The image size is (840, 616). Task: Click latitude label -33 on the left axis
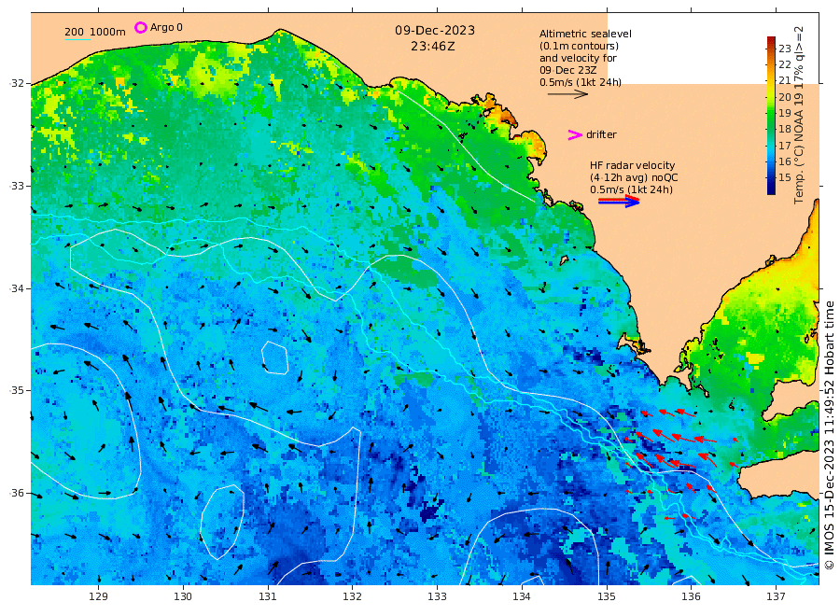click(x=16, y=186)
